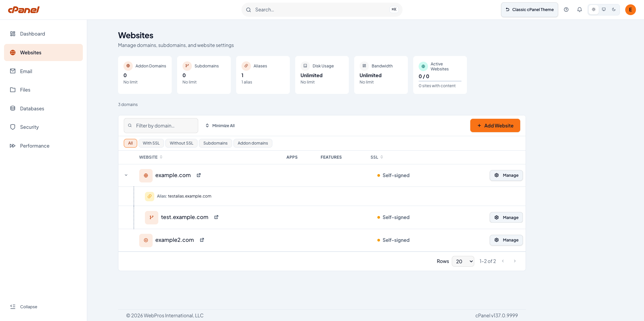Click Minimize All expander
644x321 pixels.
[x=220, y=125]
